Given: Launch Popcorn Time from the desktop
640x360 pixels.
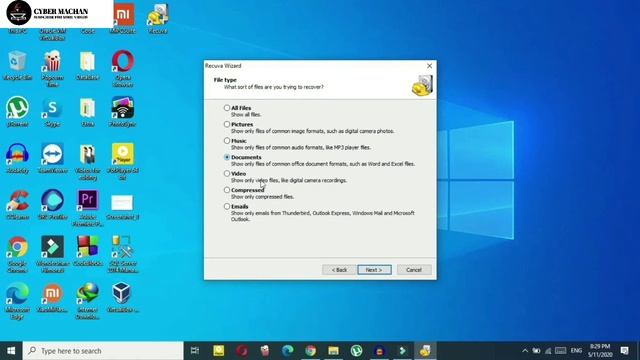Looking at the screenshot, I should 52,68.
